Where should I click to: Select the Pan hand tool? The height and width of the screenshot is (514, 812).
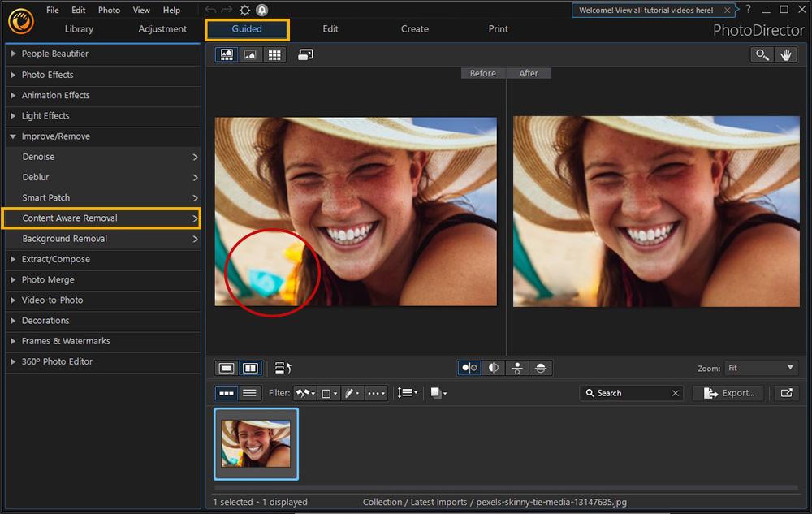pos(786,54)
